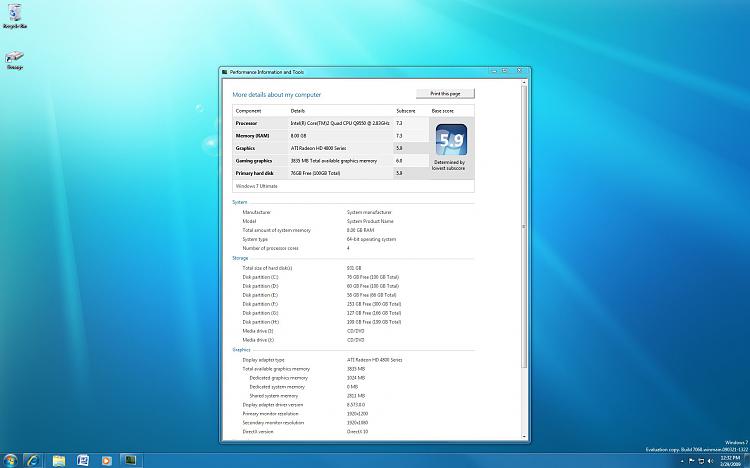Image resolution: width=750 pixels, height=468 pixels.
Task: Click the '64-bit operating system' value
Action: [371, 239]
